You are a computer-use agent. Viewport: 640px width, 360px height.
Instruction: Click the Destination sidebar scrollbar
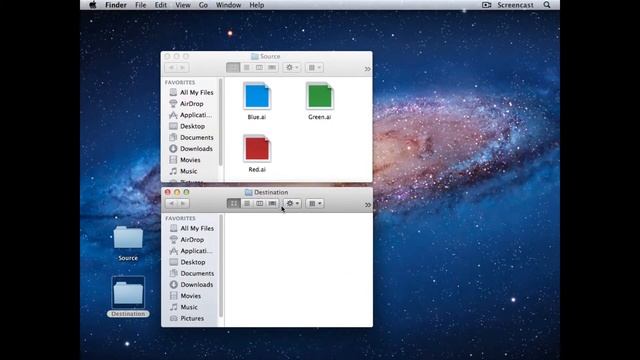click(x=221, y=266)
